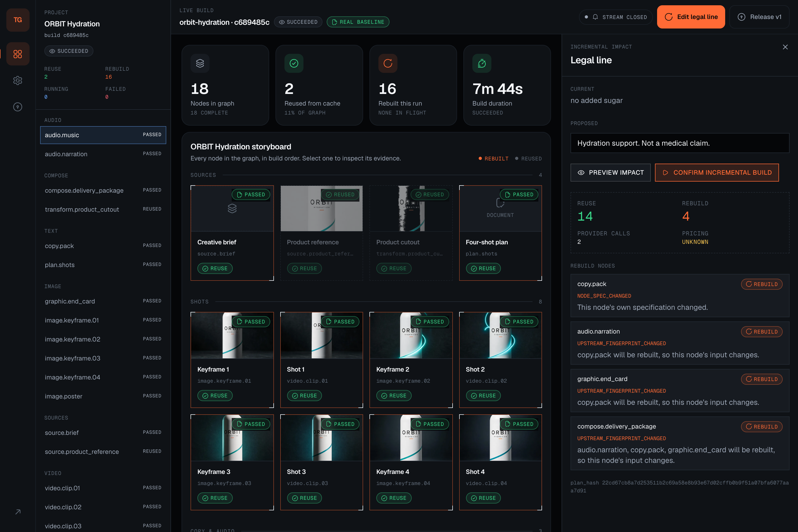The height and width of the screenshot is (532, 798).
Task: Click REBUILD badge for copy.pack
Action: pos(762,284)
